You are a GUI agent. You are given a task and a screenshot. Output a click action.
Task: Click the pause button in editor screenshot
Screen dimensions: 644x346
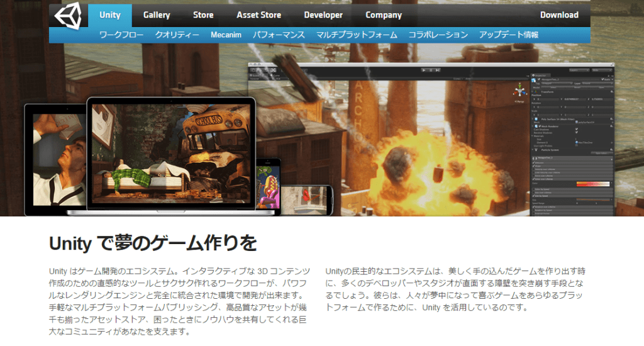(430, 70)
